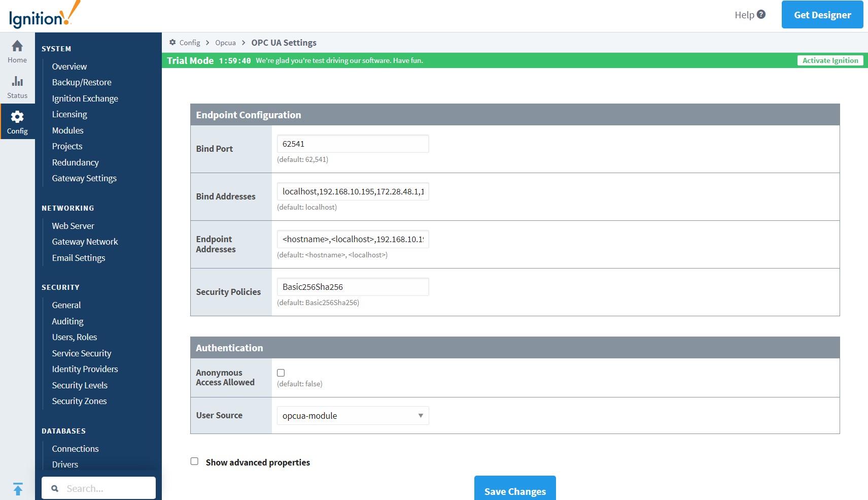
Task: Open the User Source dropdown
Action: pos(353,416)
